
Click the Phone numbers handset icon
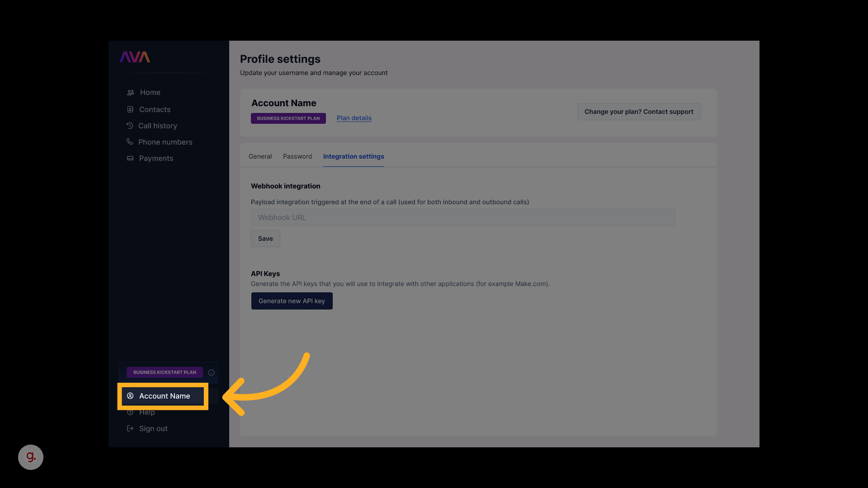coord(130,142)
